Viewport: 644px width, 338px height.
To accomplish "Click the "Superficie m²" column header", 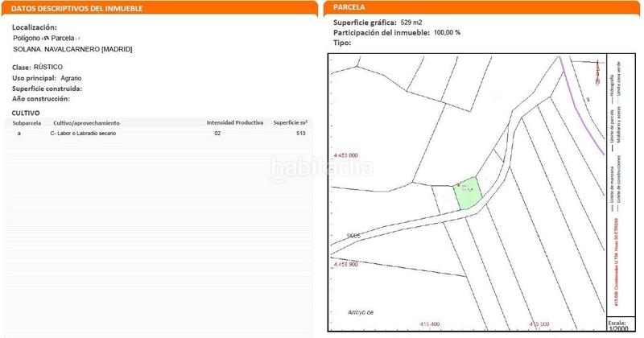I will coord(291,122).
